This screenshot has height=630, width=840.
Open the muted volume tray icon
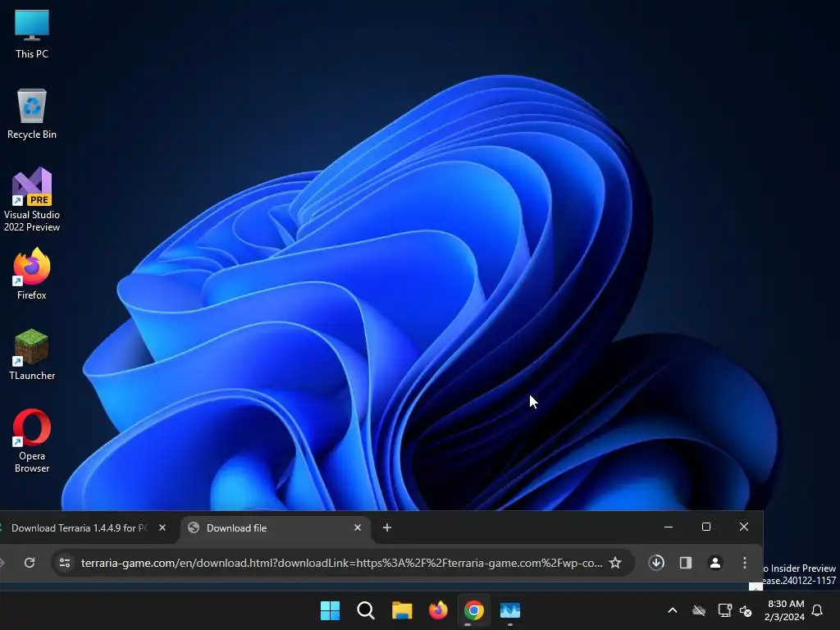pos(746,610)
